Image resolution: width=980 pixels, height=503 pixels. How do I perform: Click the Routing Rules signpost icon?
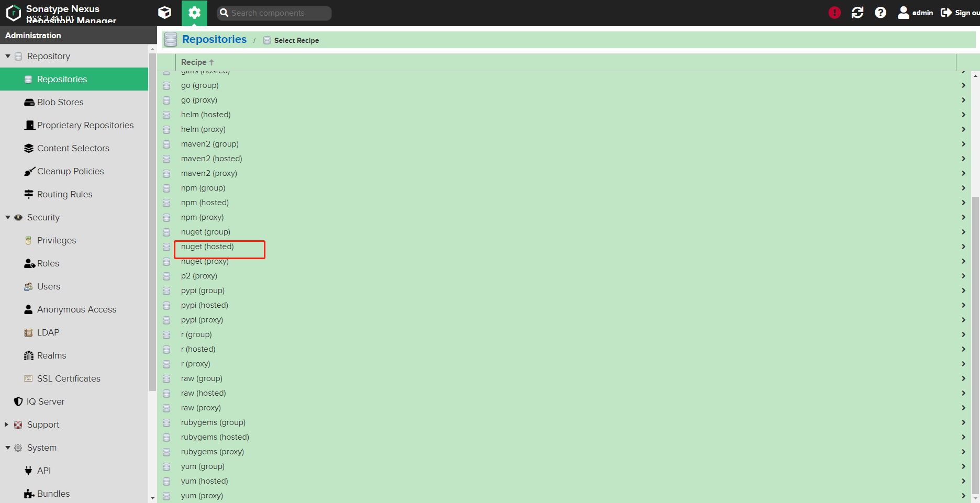tap(29, 194)
